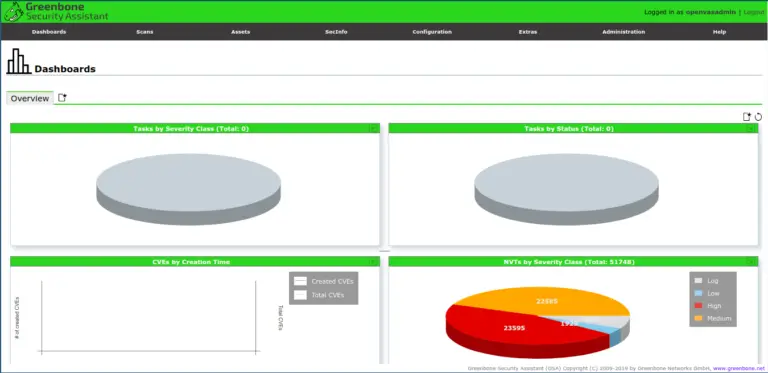Open CVEs by Creation Time chart menu

[374, 262]
